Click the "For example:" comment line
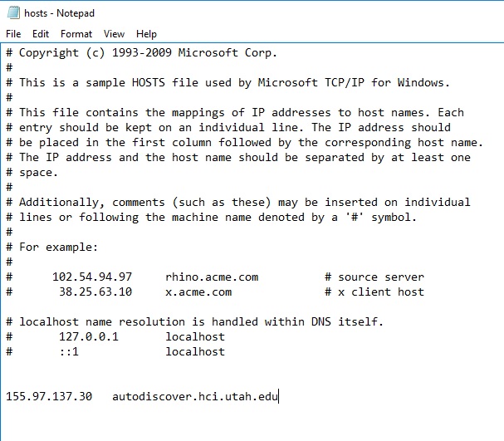Image resolution: width=504 pixels, height=441 pixels. pos(51,247)
